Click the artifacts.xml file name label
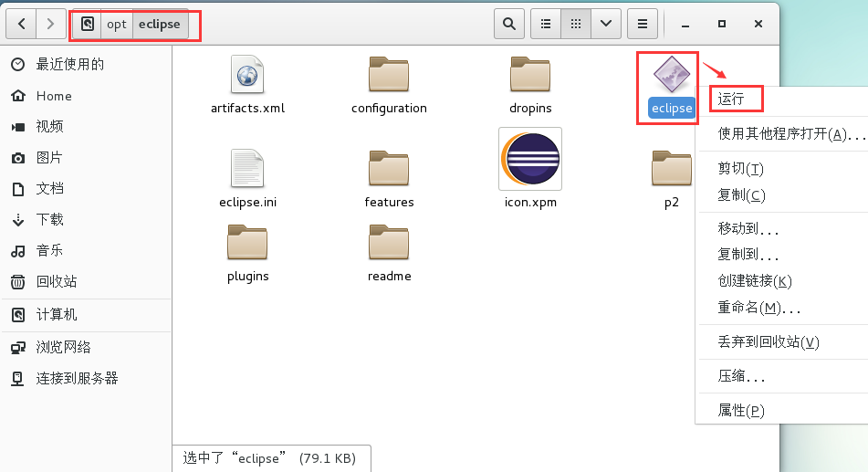This screenshot has width=868, height=472. 247,108
